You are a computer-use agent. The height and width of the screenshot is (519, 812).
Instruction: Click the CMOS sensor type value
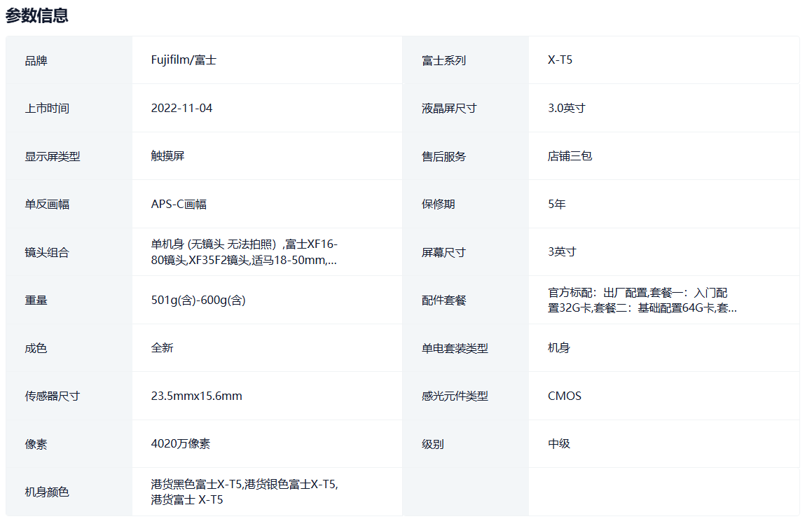(x=564, y=396)
